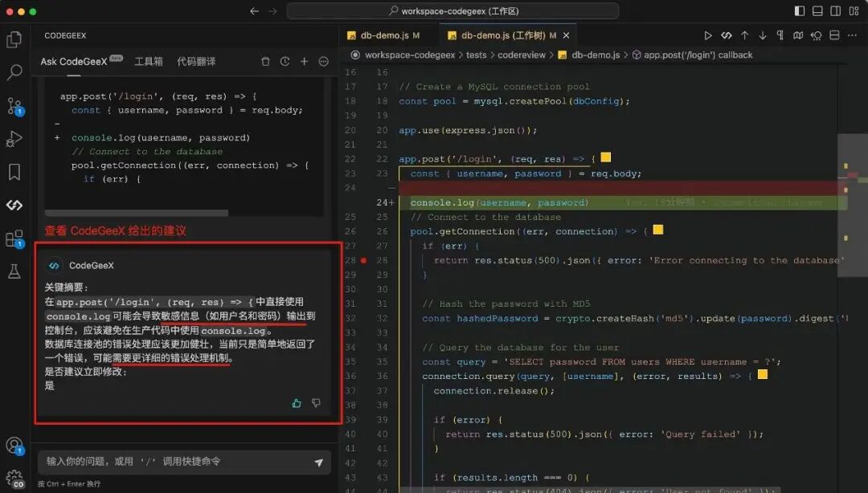Open the Search magnifier in activity bar
Screen dimensions: 868x493
[14, 72]
